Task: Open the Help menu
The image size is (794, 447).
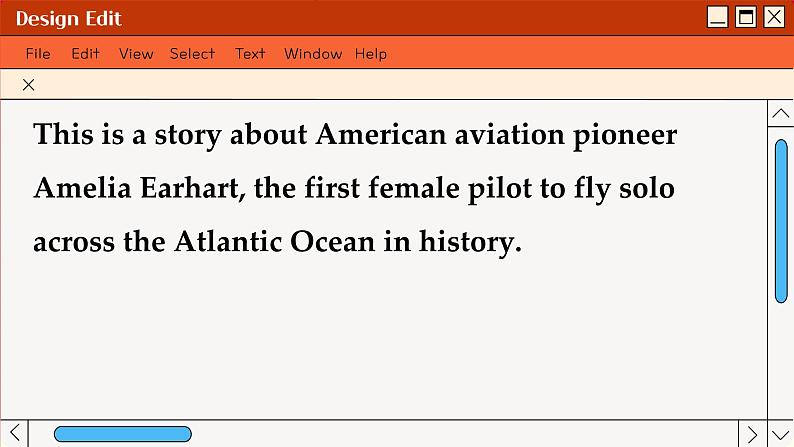Action: [x=371, y=54]
